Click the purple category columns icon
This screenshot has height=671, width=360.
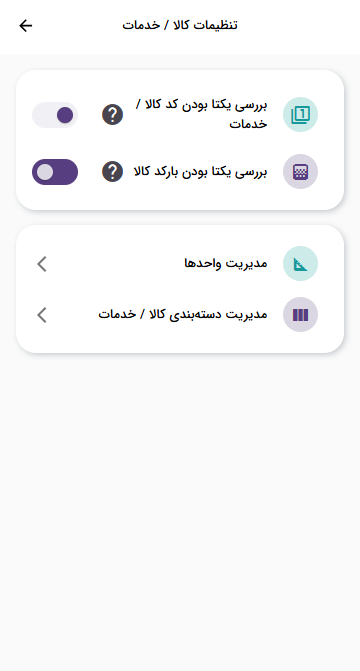coord(300,315)
